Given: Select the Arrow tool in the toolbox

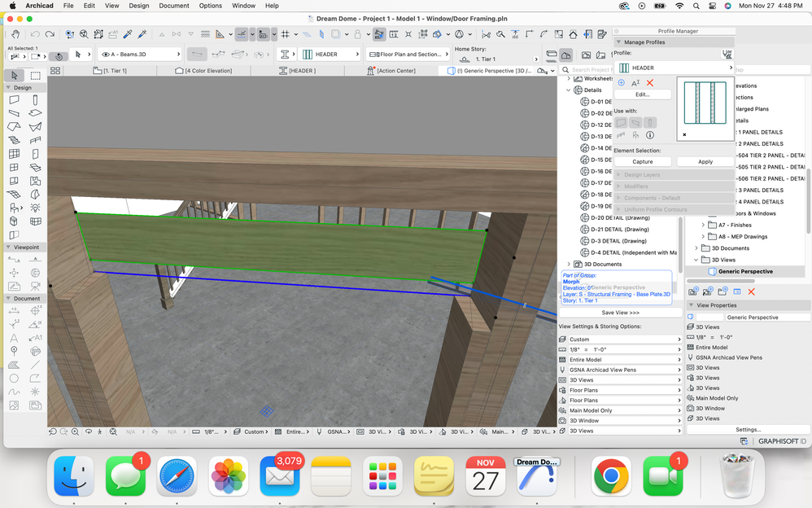Looking at the screenshot, I should pyautogui.click(x=15, y=76).
